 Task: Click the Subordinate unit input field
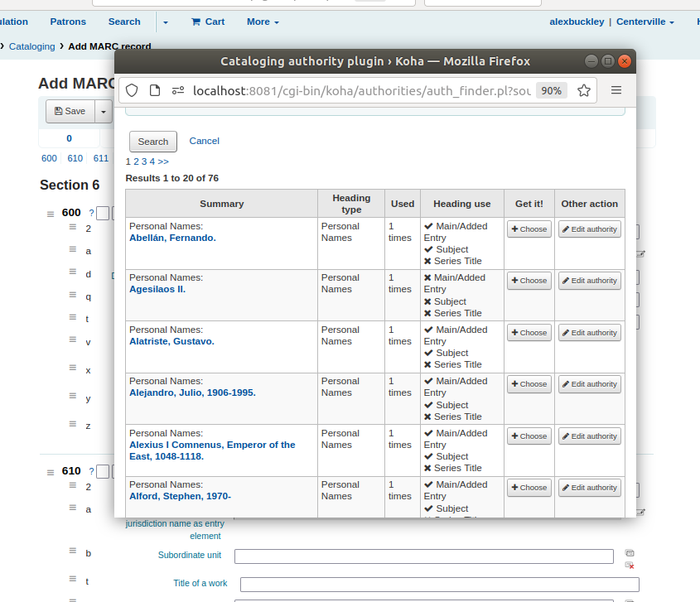coord(424,556)
